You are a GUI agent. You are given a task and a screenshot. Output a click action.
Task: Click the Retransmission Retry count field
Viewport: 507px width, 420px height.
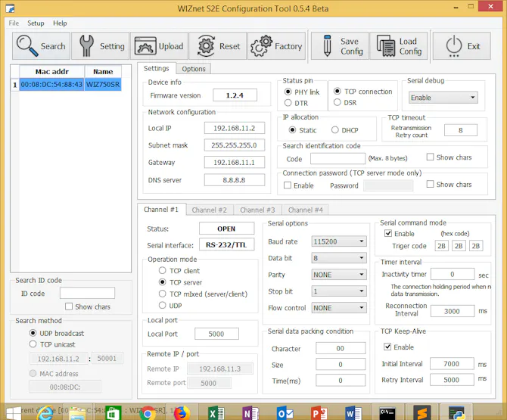tap(460, 130)
